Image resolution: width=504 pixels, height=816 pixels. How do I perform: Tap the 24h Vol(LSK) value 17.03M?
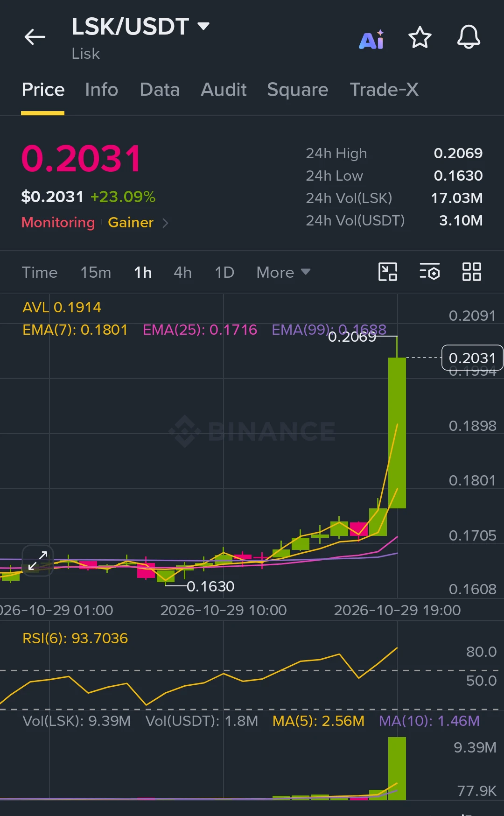coord(457,198)
